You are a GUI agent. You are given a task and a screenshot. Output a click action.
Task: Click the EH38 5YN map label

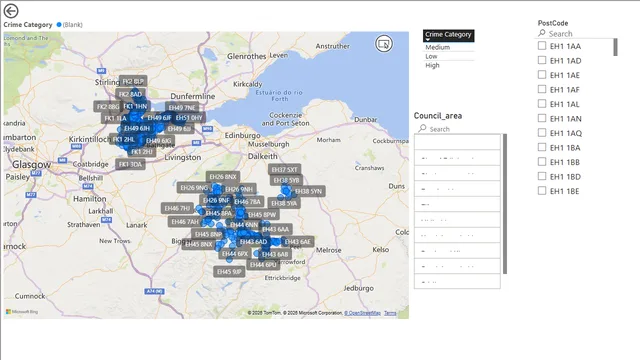[x=308, y=191]
